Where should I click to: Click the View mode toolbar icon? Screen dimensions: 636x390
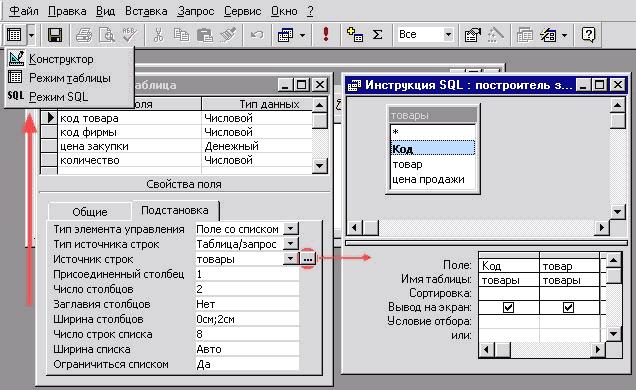tap(14, 35)
